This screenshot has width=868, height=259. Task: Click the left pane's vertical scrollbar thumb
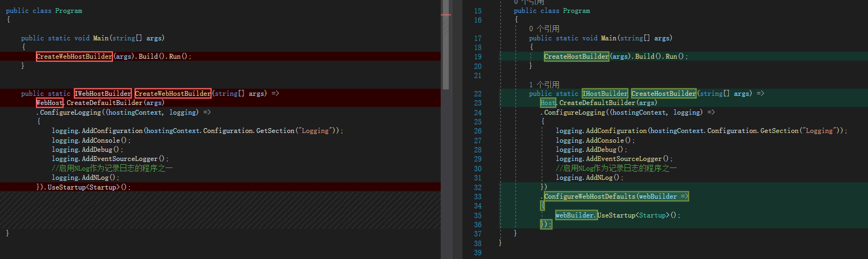(446, 45)
